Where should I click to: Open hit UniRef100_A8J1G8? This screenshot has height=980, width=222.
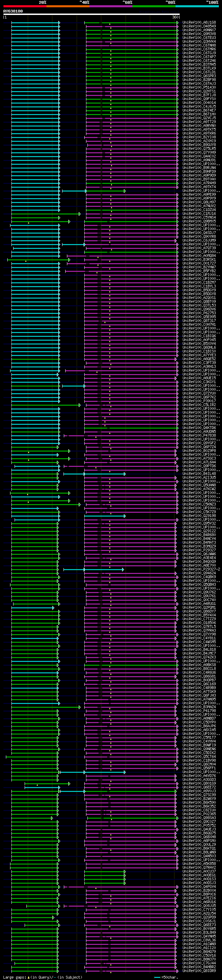click(199, 23)
